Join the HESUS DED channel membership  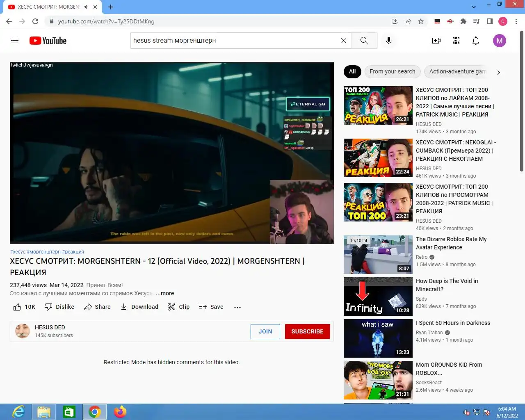click(x=265, y=331)
